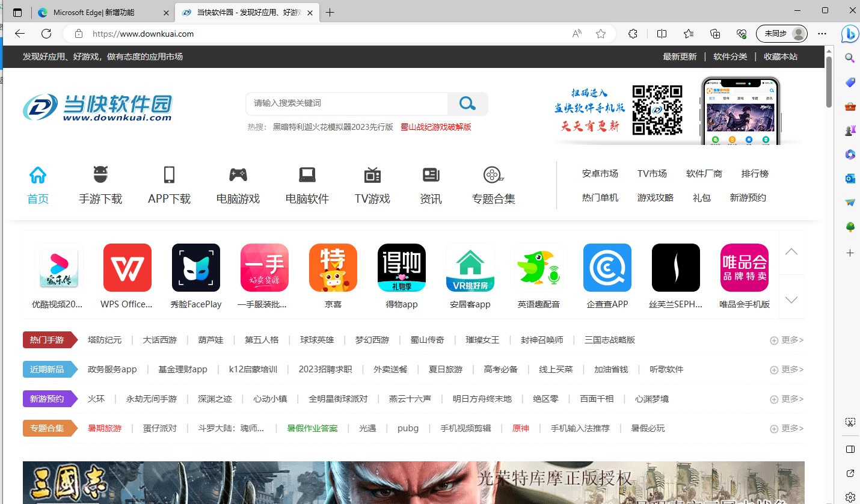Open 电脑软件 laptop category
860x504 pixels.
[x=307, y=186]
